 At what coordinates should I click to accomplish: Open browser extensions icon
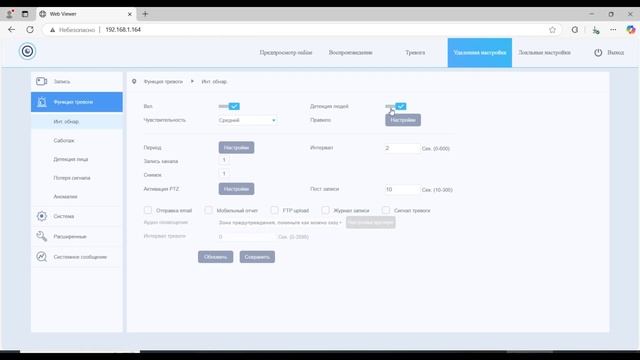(x=575, y=29)
